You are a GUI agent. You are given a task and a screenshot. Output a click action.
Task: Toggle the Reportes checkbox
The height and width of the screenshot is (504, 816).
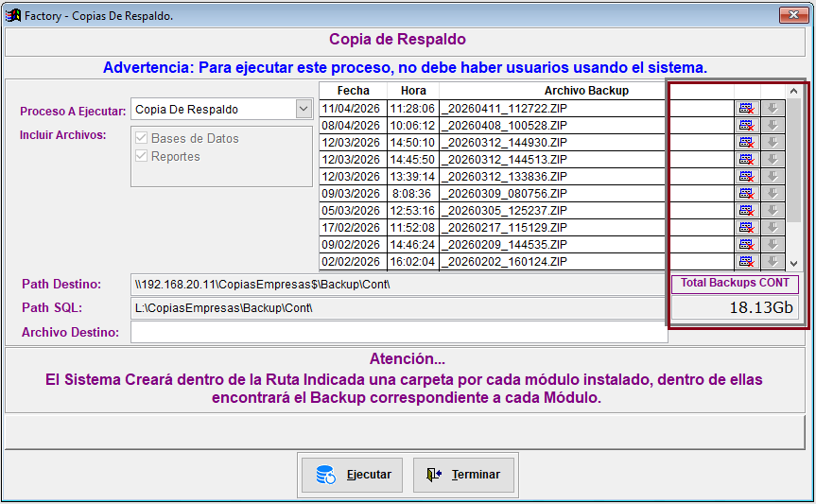point(143,156)
